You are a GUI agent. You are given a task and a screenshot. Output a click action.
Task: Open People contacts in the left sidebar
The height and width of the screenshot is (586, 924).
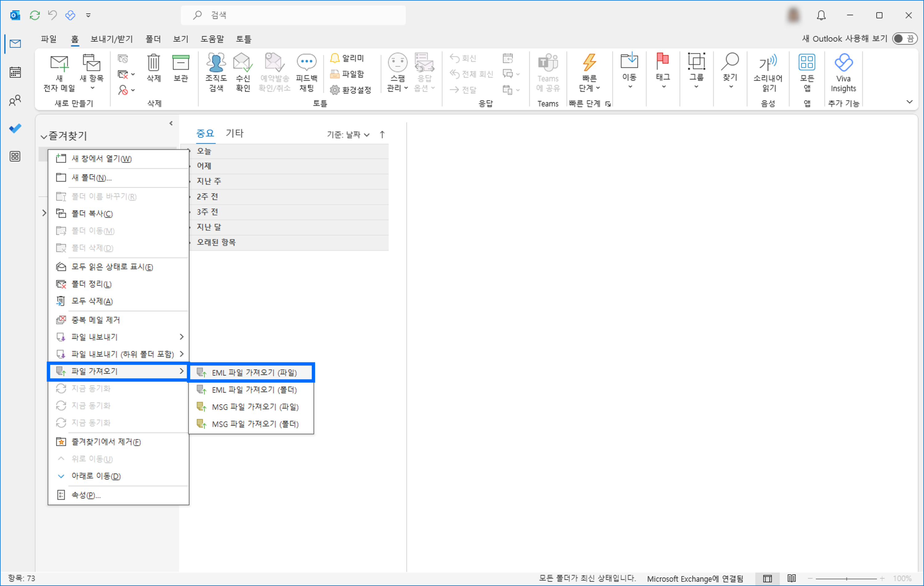pyautogui.click(x=15, y=100)
